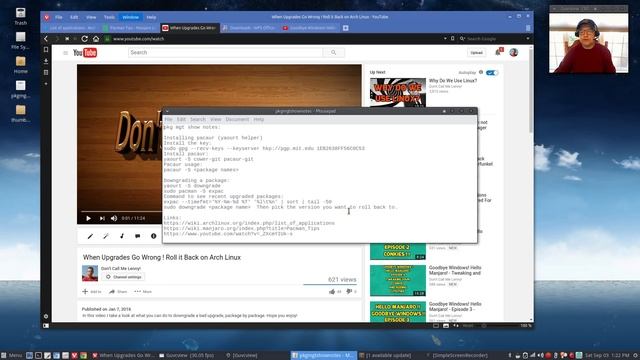The height and width of the screenshot is (360, 640).
Task: Switch to the Downloads WPS Office tab
Action: pos(249,28)
